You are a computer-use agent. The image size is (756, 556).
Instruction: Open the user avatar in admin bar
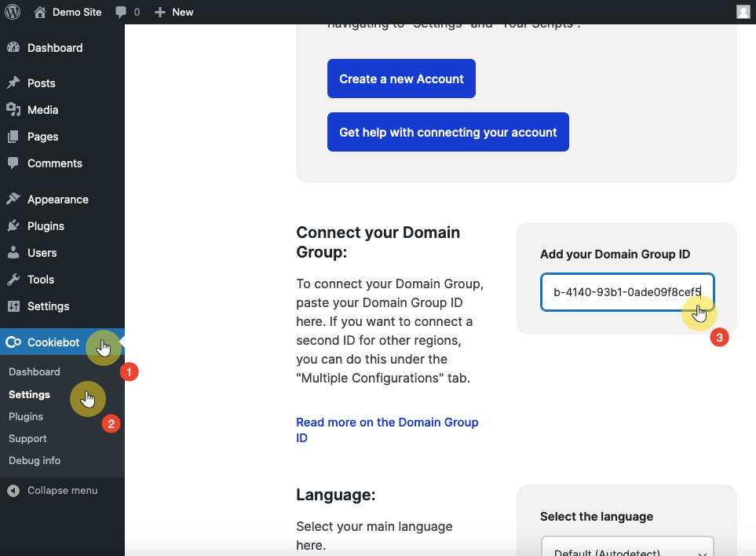click(743, 12)
